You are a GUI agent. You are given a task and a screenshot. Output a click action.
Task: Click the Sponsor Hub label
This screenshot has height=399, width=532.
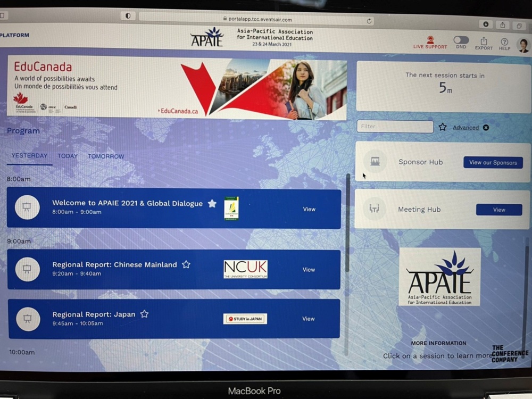pos(421,162)
